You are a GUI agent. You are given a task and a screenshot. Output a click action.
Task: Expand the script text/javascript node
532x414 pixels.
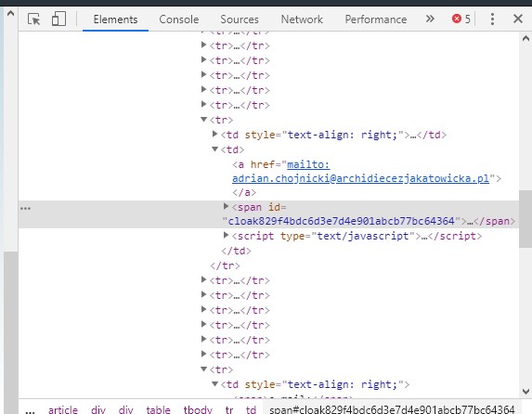(x=226, y=235)
